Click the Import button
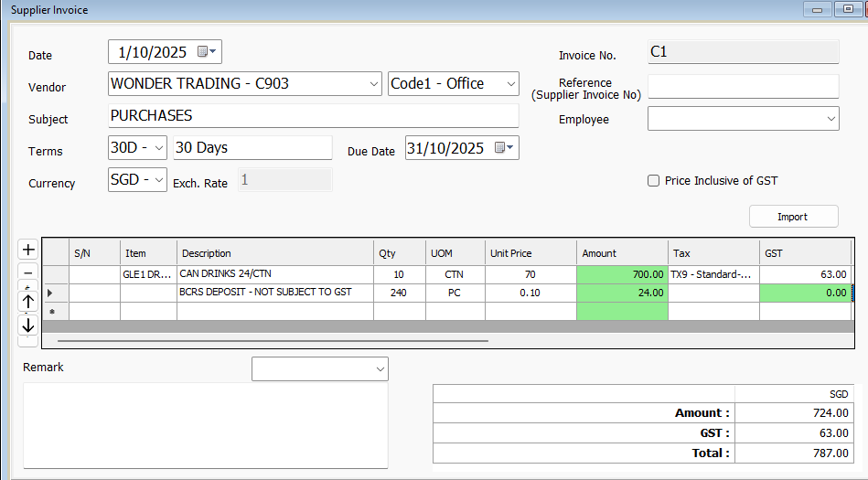 (793, 217)
